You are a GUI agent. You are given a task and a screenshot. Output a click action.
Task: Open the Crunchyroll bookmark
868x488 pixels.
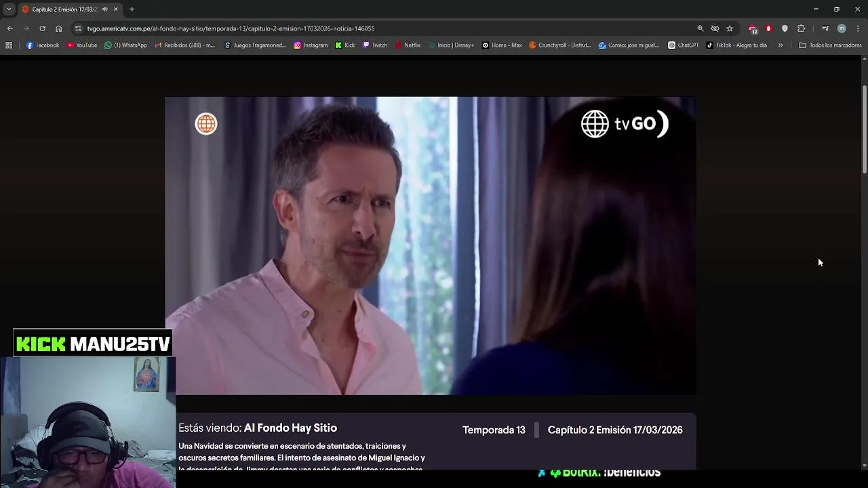point(560,45)
